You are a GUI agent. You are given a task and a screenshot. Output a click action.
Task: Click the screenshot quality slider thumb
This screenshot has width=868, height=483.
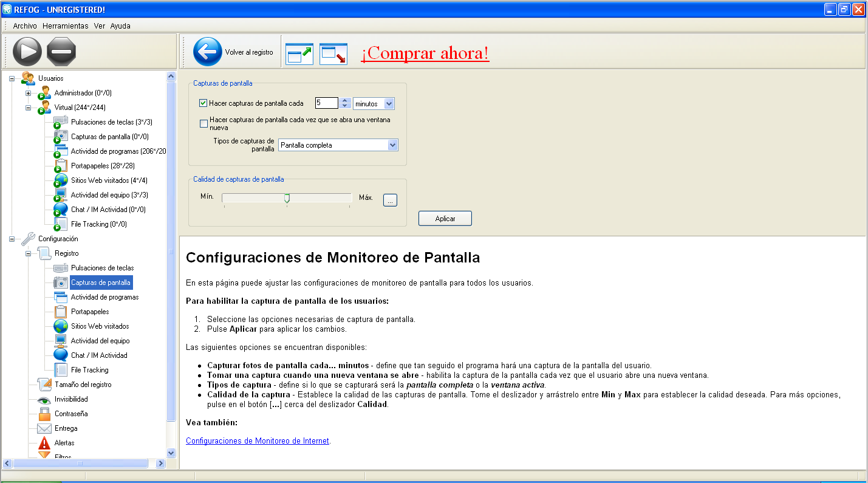[287, 198]
